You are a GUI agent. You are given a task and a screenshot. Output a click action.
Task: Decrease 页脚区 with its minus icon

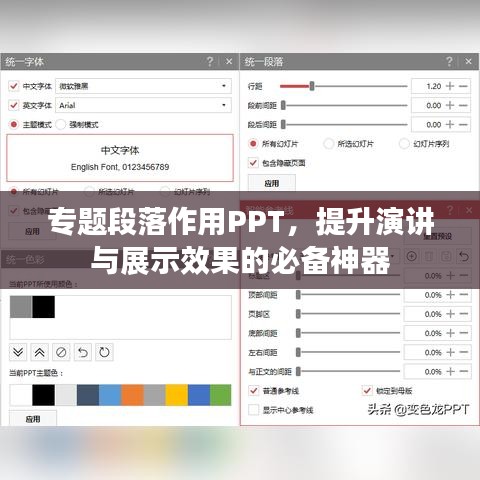click(x=464, y=314)
